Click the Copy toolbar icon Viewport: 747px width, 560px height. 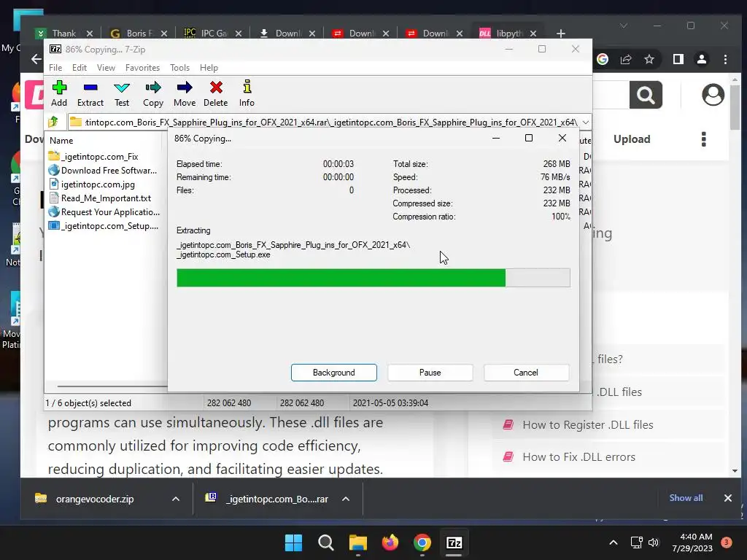153,93
